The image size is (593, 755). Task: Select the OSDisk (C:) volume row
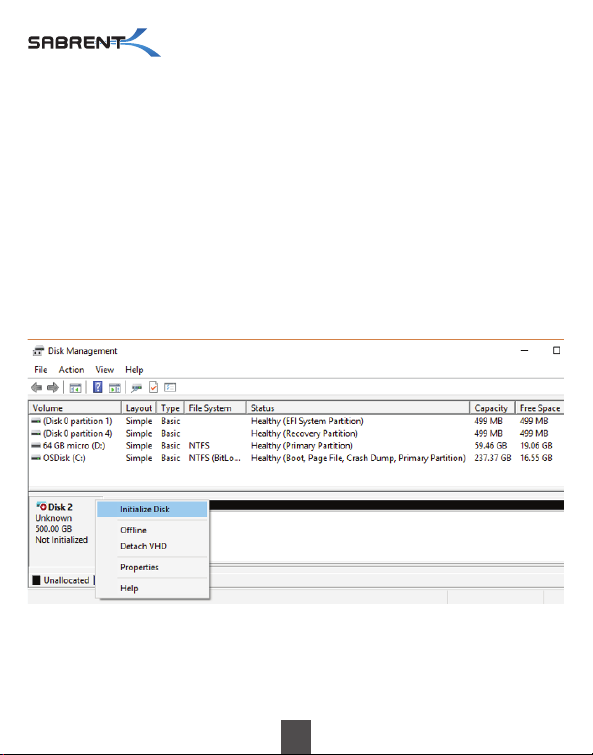[x=296, y=458]
